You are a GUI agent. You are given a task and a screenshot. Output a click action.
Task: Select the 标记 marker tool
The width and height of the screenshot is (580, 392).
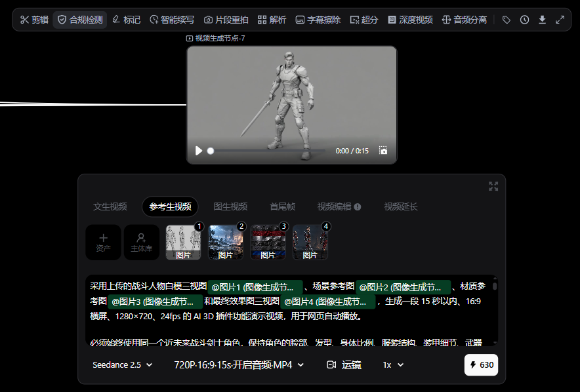pyautogui.click(x=126, y=20)
